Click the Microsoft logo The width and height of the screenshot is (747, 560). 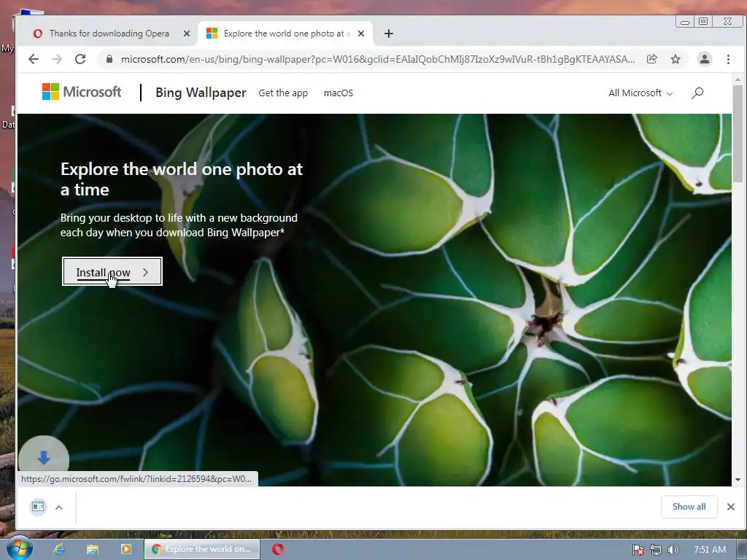tap(82, 91)
